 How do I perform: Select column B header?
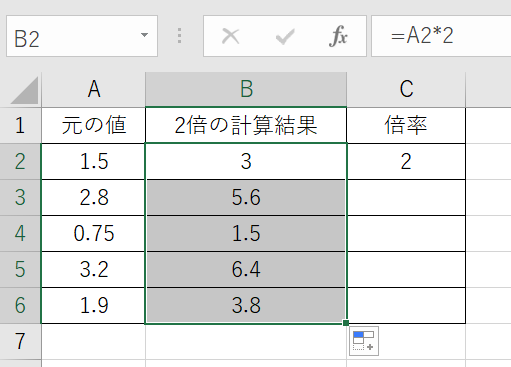246,89
